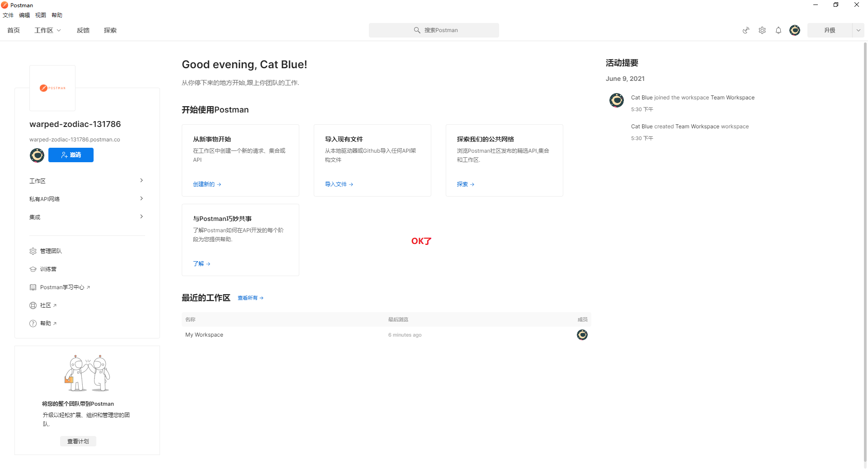Click the 探索 link in public network card
The width and height of the screenshot is (868, 469).
[466, 184]
